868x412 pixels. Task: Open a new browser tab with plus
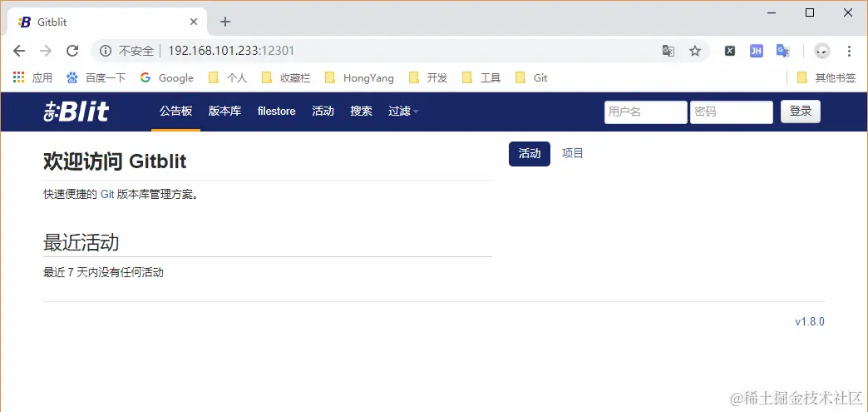tap(224, 22)
